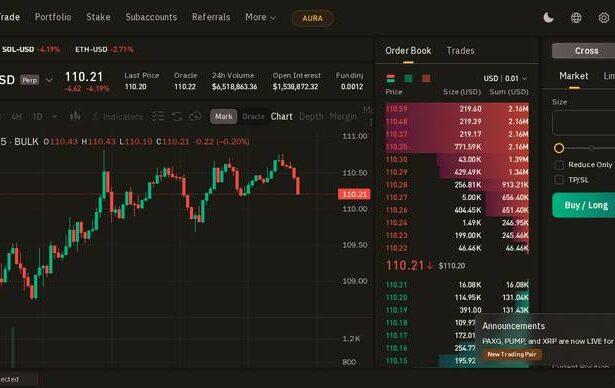615x388 pixels.
Task: Click bid price 110.18 in order book
Action: pos(397,323)
